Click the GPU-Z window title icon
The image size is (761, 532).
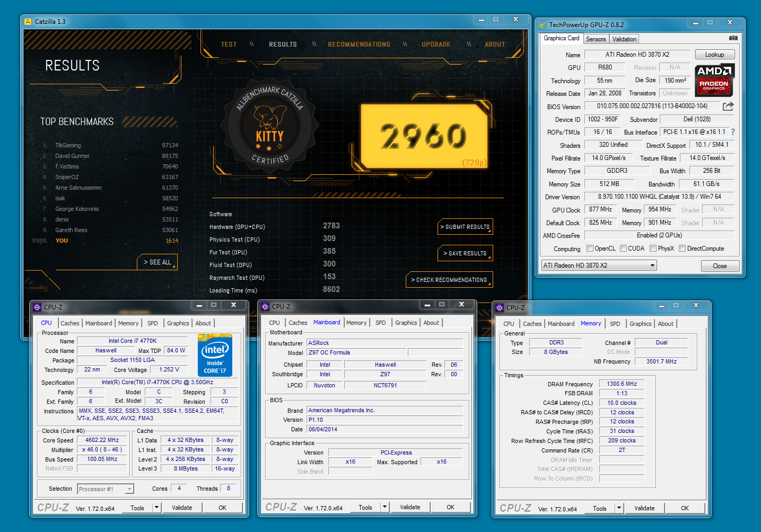pos(543,25)
